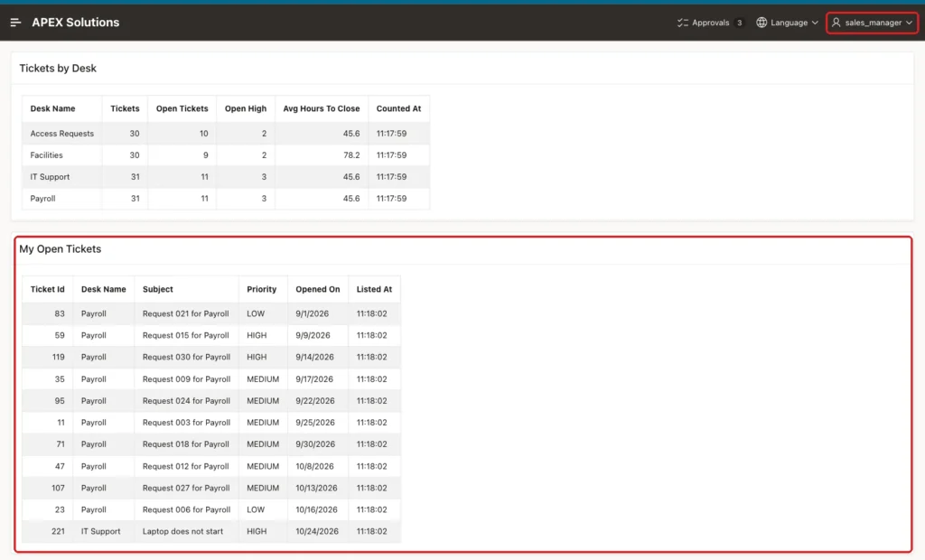
Task: Click Request 003 for Payroll subject
Action: [x=186, y=423]
